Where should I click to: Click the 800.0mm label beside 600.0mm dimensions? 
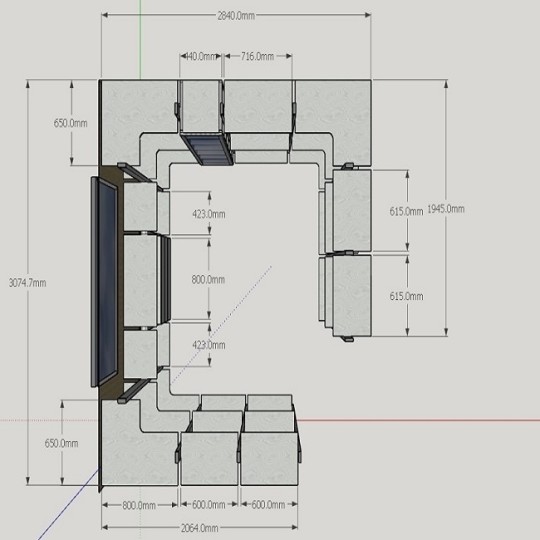coord(139,505)
